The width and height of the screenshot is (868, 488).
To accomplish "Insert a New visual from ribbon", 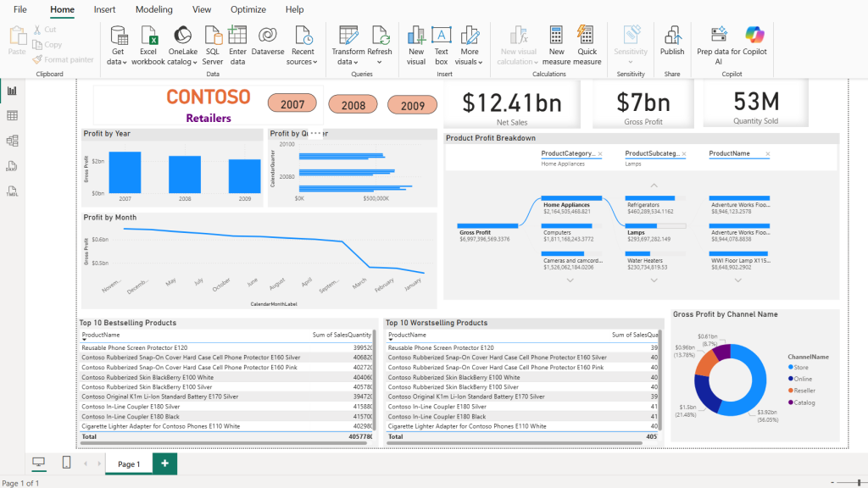I will [416, 36].
